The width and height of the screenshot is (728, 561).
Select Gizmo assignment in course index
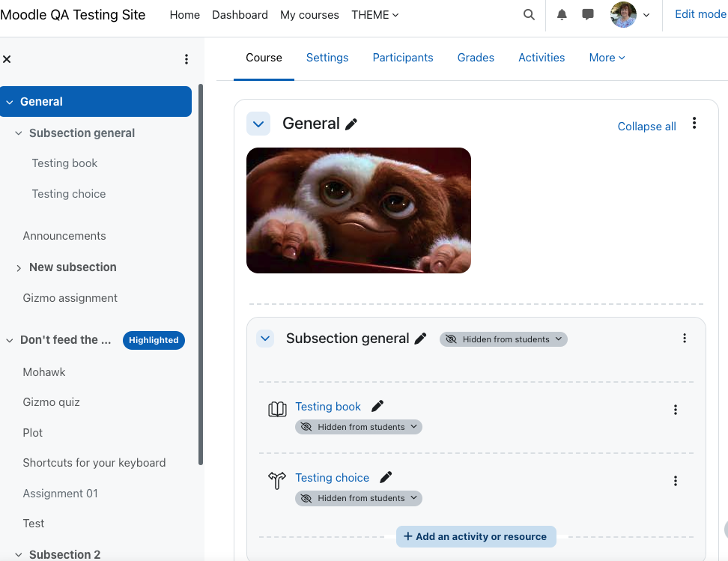coord(70,298)
